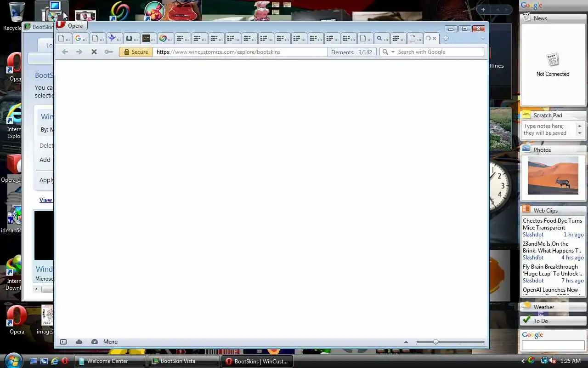The width and height of the screenshot is (588, 368).
Task: Open a new tab with plus button
Action: (446, 38)
